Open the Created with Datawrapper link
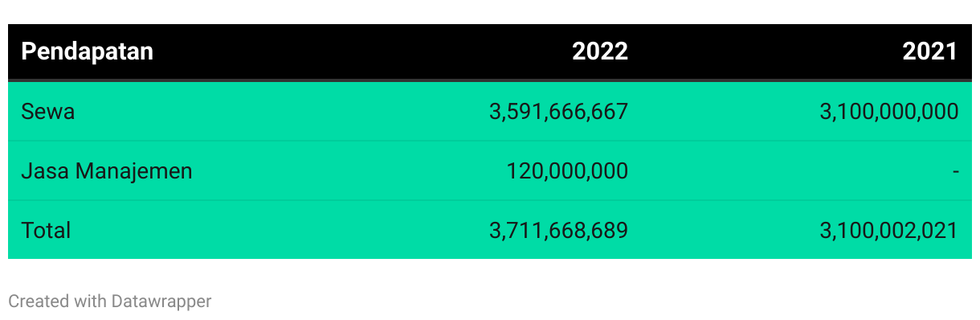Viewport: 980px width, 320px height. (x=110, y=302)
